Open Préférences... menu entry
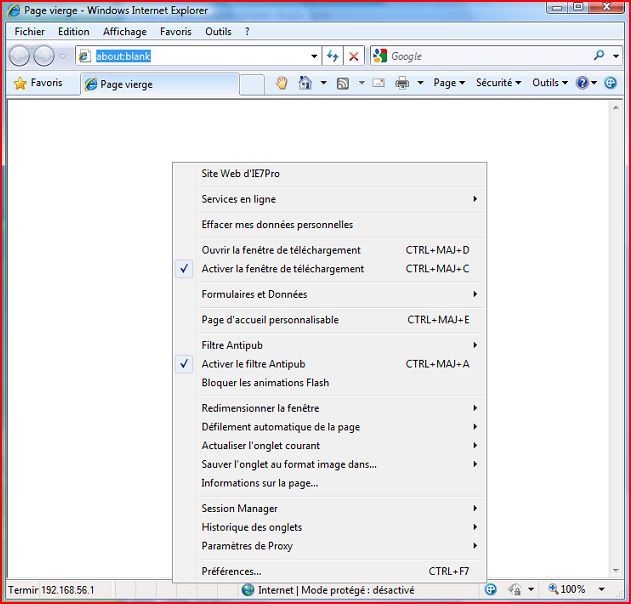This screenshot has height=604, width=631. coord(330,571)
